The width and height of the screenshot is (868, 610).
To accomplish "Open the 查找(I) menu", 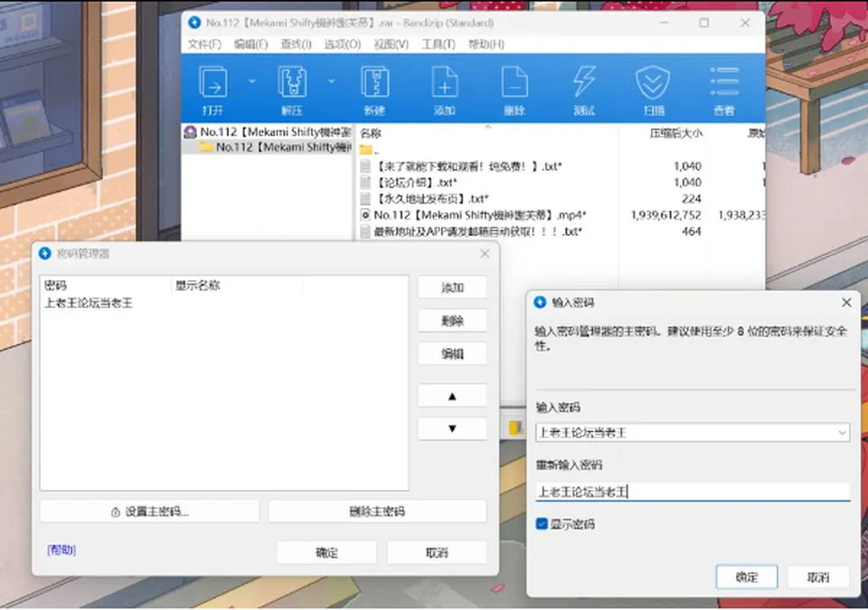I will pyautogui.click(x=296, y=44).
